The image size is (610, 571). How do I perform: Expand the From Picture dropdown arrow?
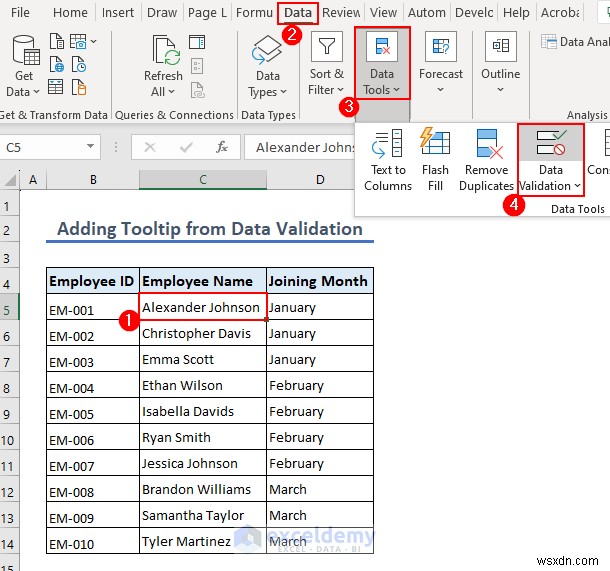93,41
